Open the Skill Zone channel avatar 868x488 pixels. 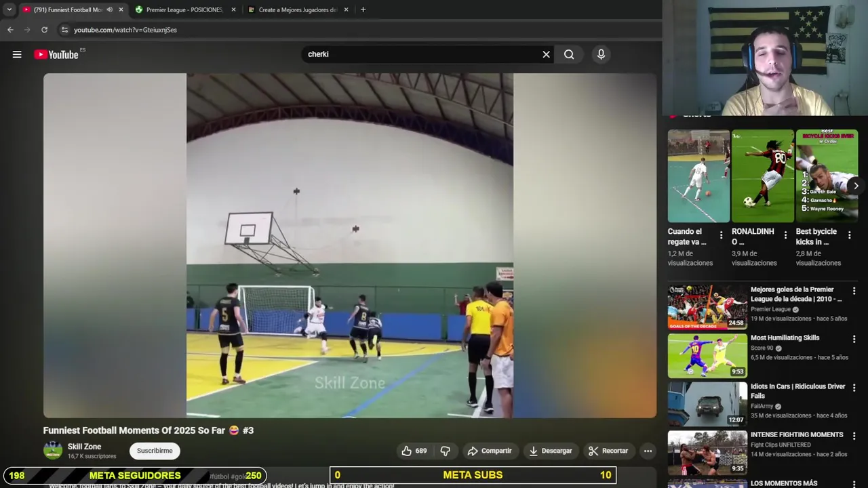[52, 451]
